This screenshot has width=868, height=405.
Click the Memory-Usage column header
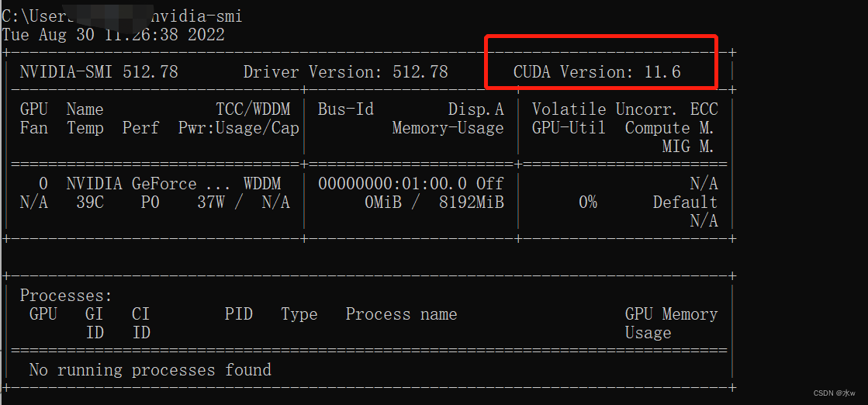[x=448, y=128]
